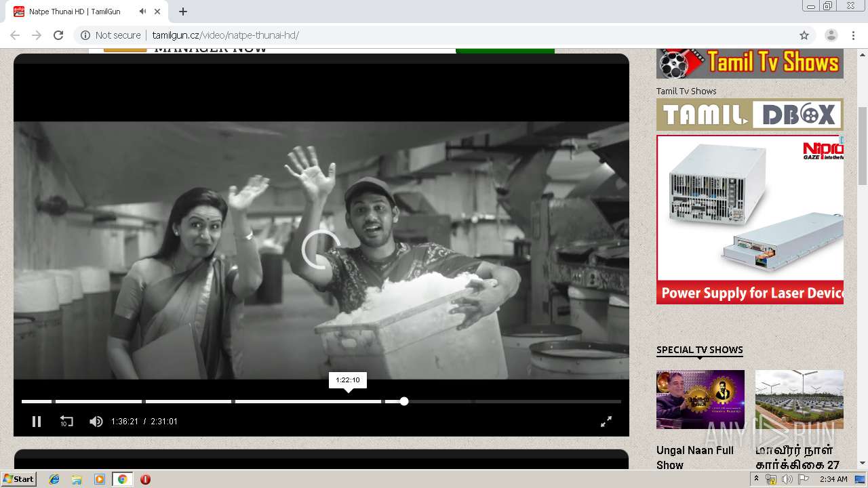The height and width of the screenshot is (488, 868).
Task: Open Action Center flag icon
Action: (x=803, y=479)
